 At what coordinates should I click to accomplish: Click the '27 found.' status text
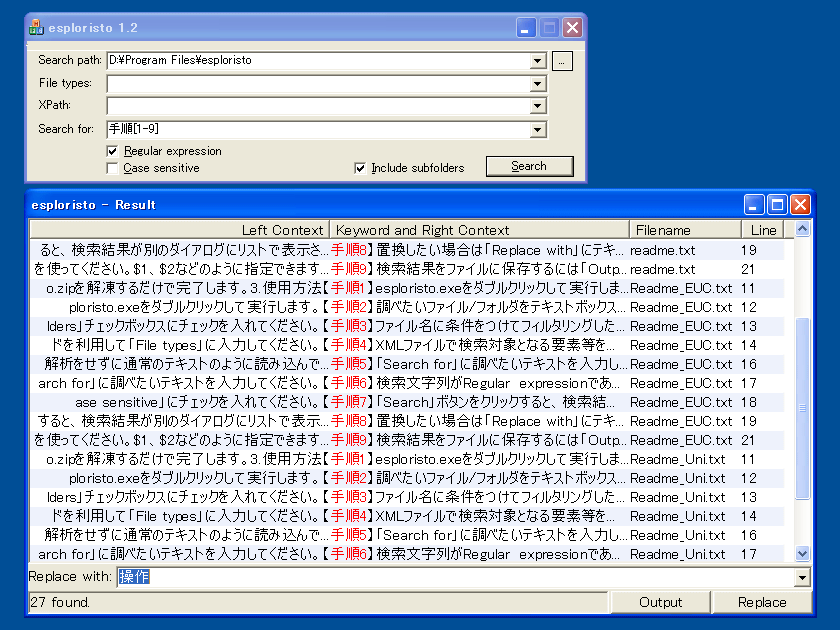pyautogui.click(x=60, y=602)
